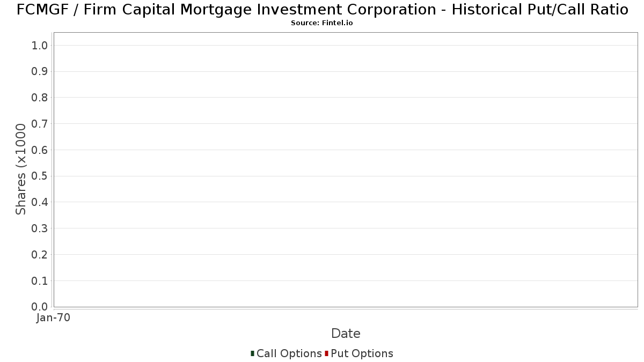The image size is (644, 362).
Task: Click the 0.8 y-axis tick label
Action: 40,98
